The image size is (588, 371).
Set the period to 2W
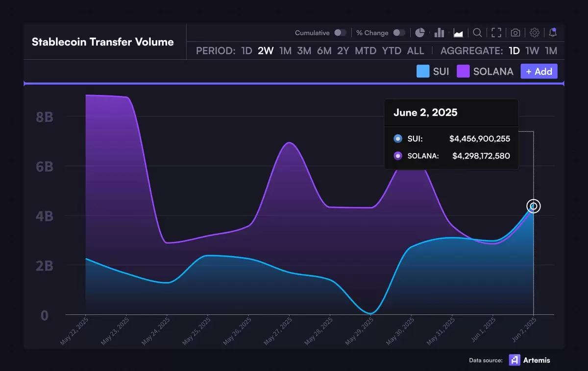tap(266, 51)
